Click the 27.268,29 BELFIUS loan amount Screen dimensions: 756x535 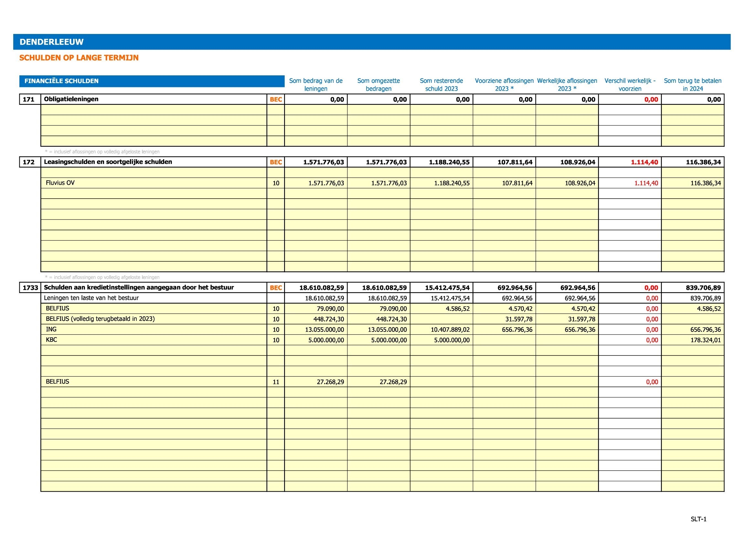pos(330,382)
